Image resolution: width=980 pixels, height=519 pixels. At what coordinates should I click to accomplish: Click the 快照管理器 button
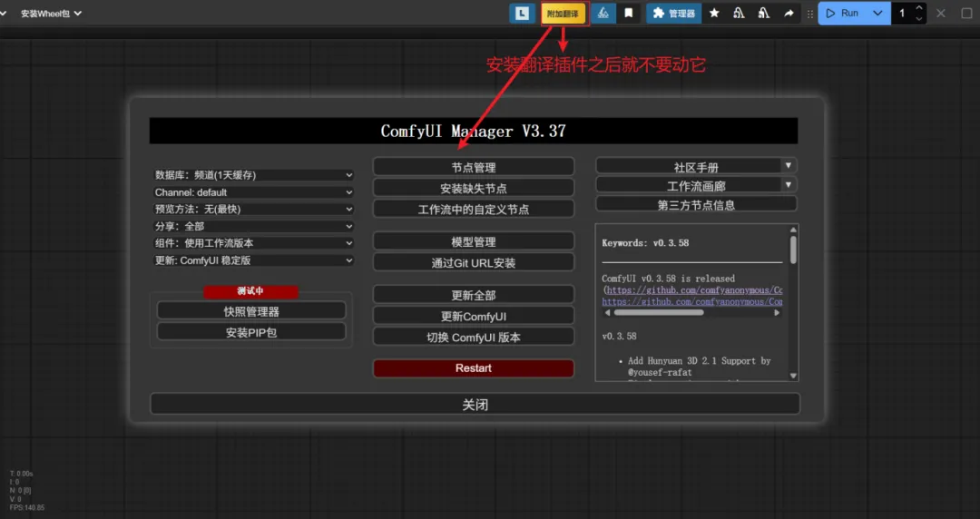point(251,311)
